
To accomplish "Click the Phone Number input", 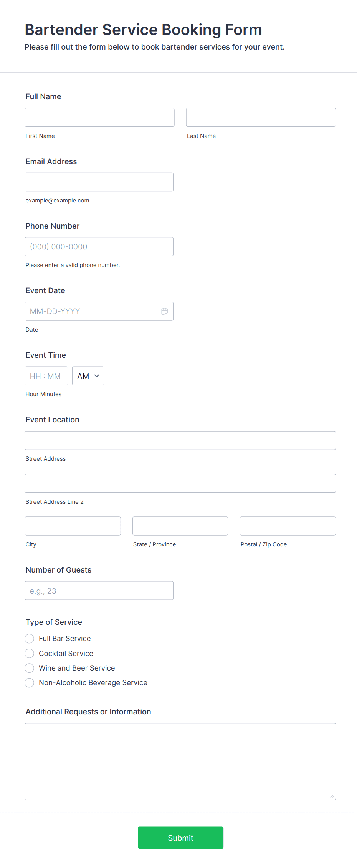I will [x=99, y=246].
